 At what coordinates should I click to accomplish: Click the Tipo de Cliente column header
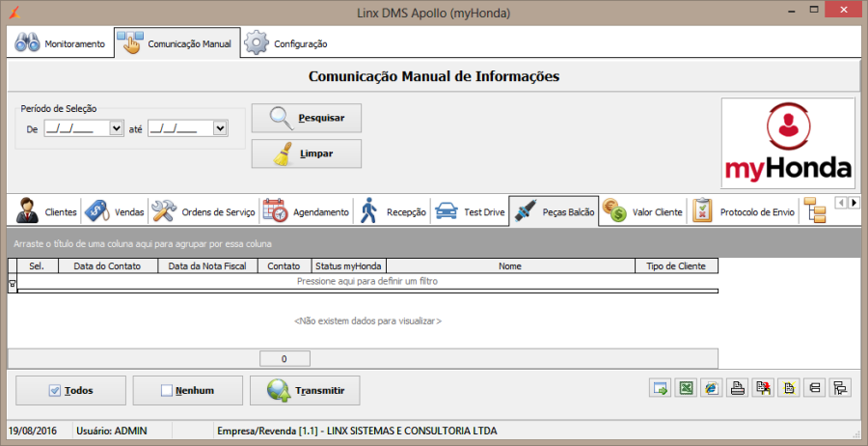676,265
